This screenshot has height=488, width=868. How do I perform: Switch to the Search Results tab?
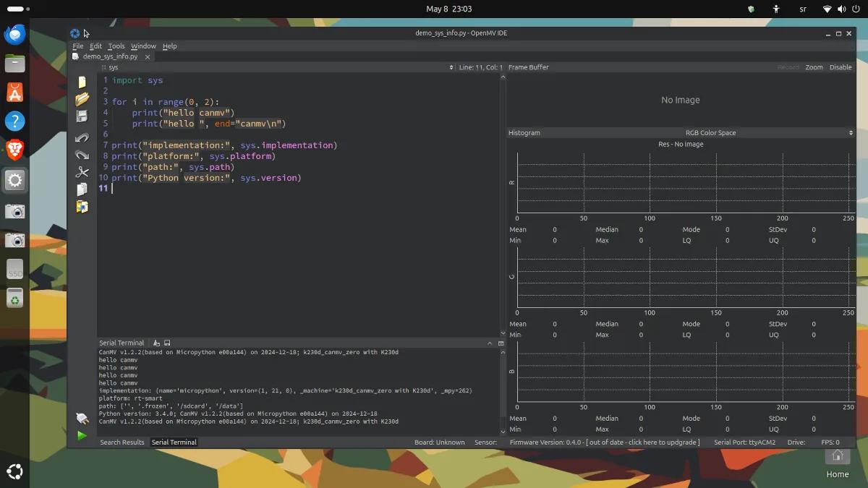pos(122,442)
